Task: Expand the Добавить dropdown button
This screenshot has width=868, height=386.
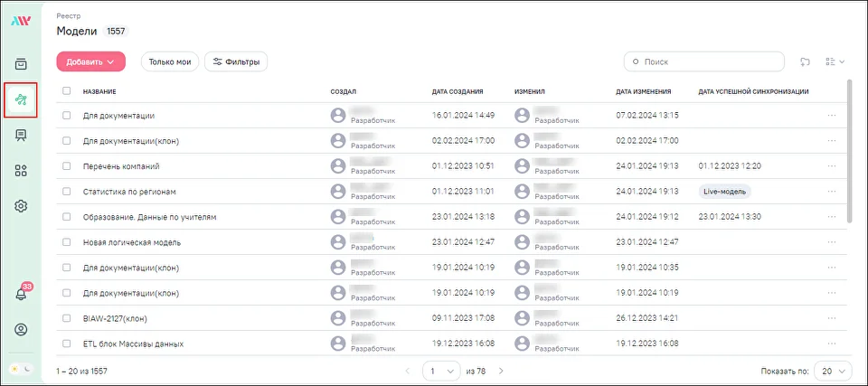Action: 90,61
